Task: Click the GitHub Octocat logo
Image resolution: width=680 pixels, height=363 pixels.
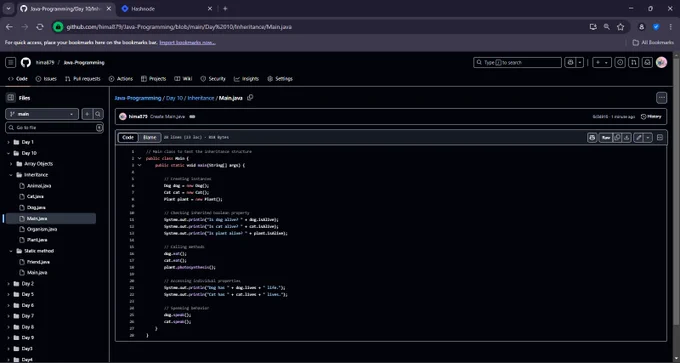Action: point(26,62)
